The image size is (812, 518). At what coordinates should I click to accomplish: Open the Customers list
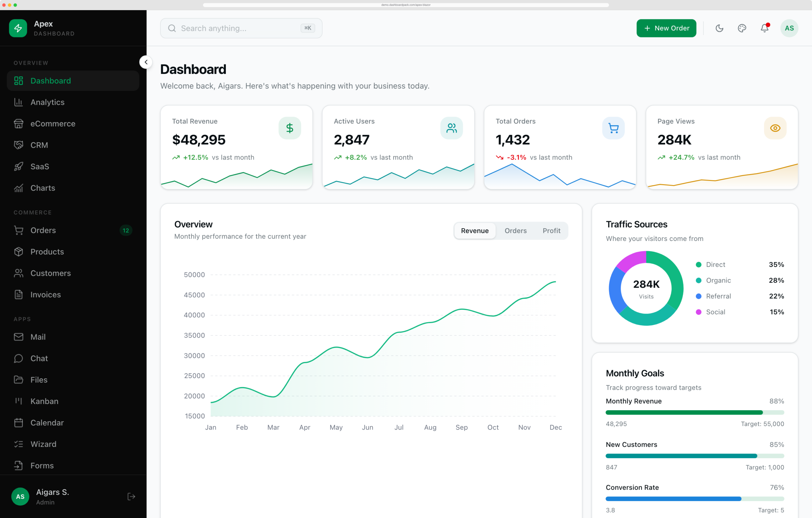pos(73,273)
